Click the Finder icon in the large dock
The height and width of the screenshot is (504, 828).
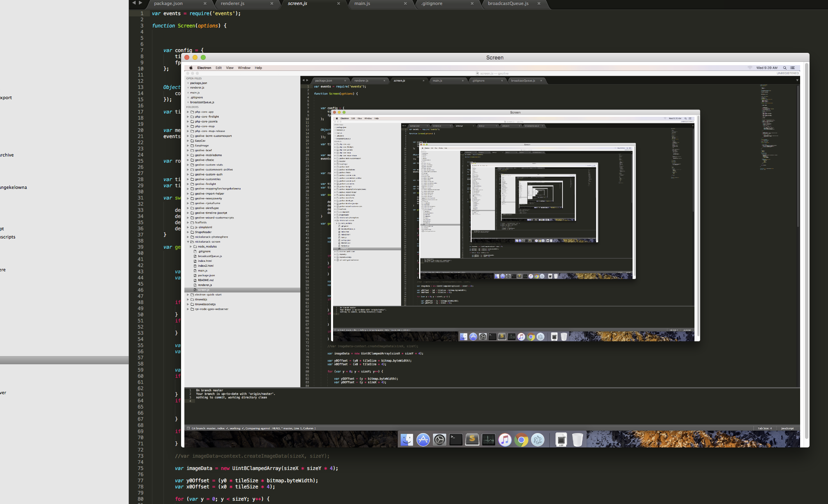coord(406,440)
